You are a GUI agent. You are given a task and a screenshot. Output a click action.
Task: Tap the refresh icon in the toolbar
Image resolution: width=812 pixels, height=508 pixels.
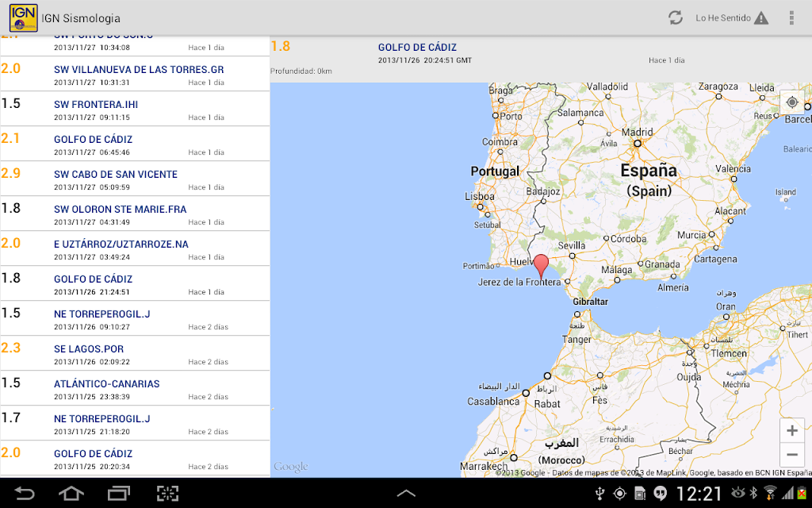(x=676, y=17)
